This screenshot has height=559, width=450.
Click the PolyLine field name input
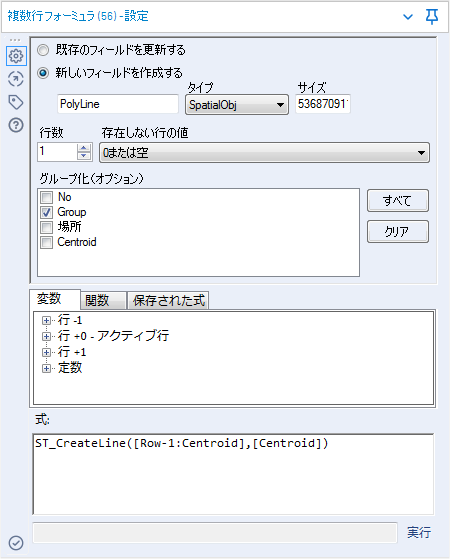pos(118,104)
